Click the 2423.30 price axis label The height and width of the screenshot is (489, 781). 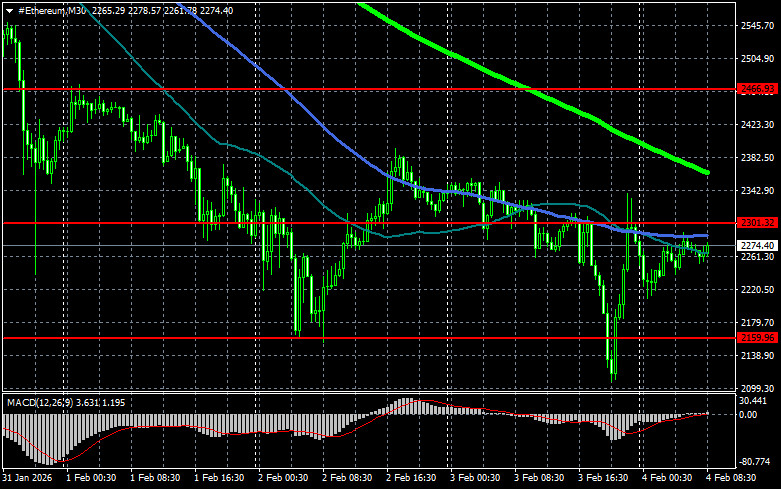[x=758, y=124]
